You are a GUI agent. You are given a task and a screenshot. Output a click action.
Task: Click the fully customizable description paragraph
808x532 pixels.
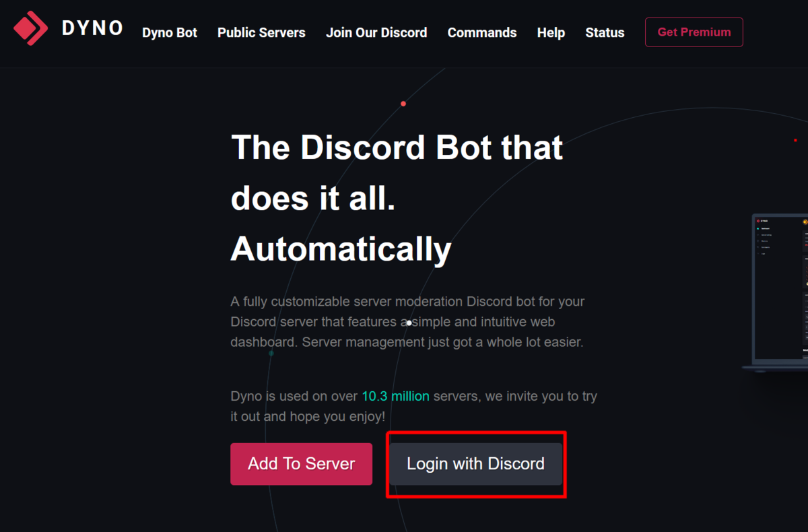pos(407,322)
